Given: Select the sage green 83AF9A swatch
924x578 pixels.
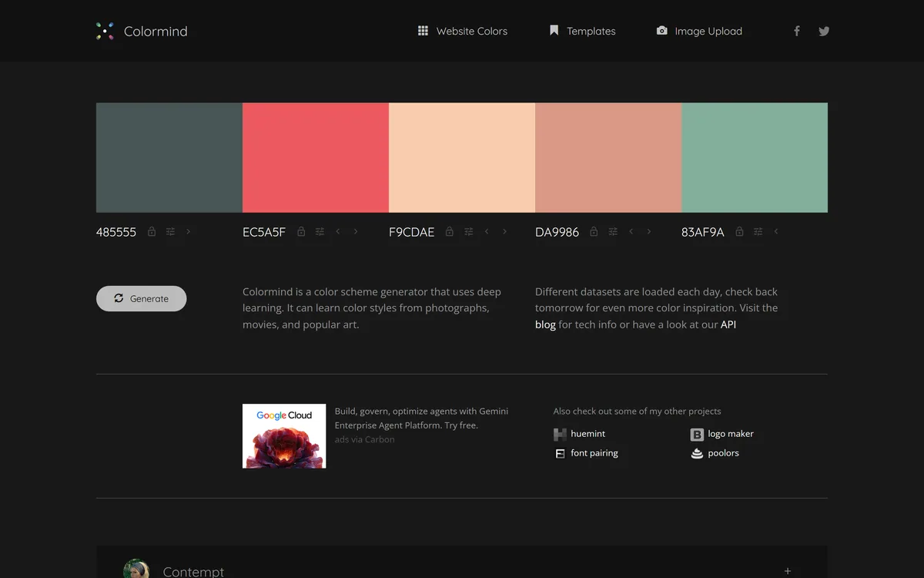Looking at the screenshot, I should click(755, 157).
